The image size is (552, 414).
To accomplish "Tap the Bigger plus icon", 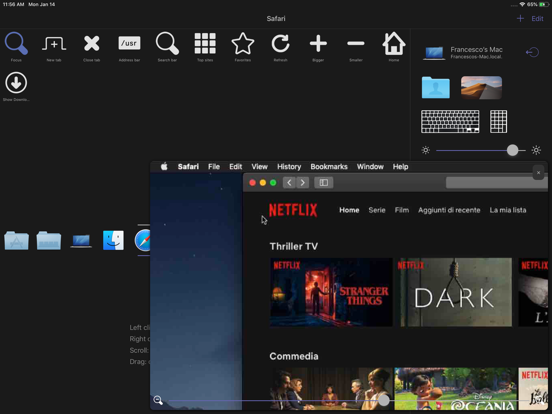I will click(x=318, y=44).
